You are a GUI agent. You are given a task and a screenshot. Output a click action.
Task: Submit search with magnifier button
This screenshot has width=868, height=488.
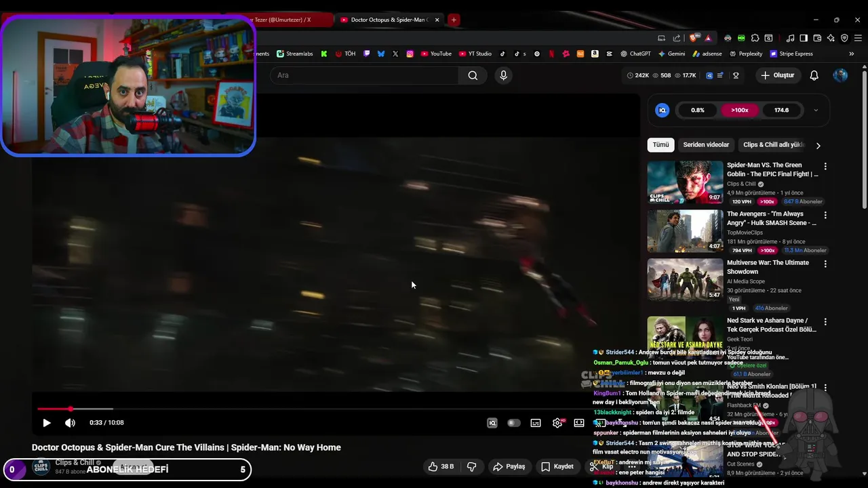pos(473,75)
